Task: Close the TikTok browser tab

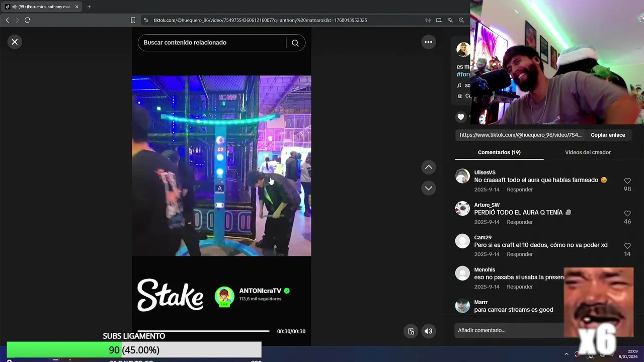Action: click(x=76, y=7)
